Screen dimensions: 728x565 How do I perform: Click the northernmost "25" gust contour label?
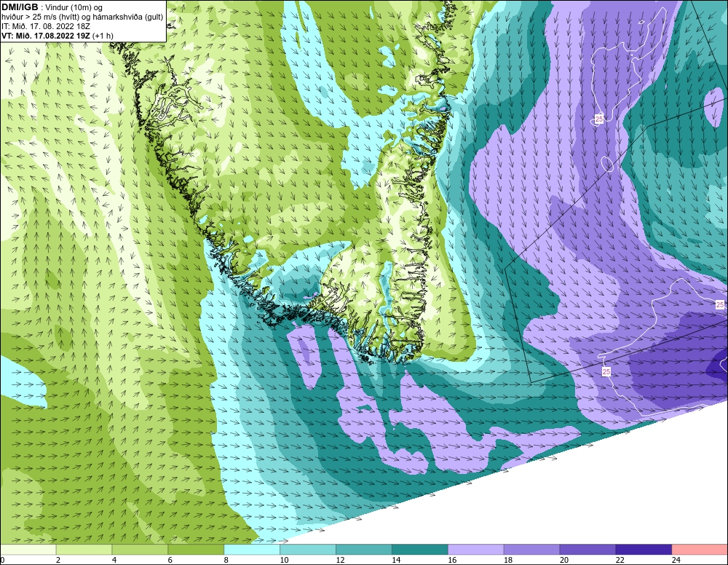pyautogui.click(x=599, y=119)
